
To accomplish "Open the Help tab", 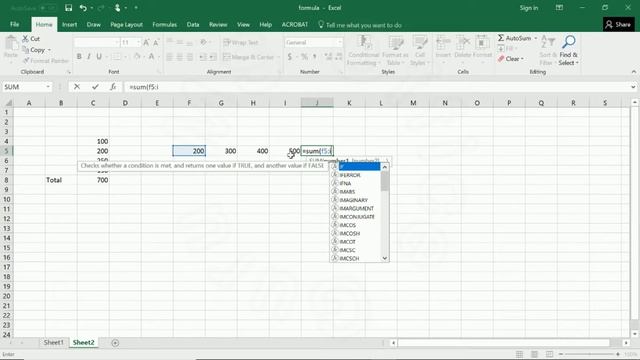I will point(265,24).
